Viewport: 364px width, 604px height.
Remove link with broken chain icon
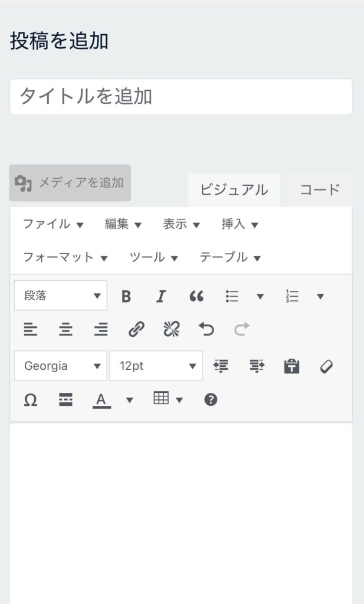click(171, 330)
